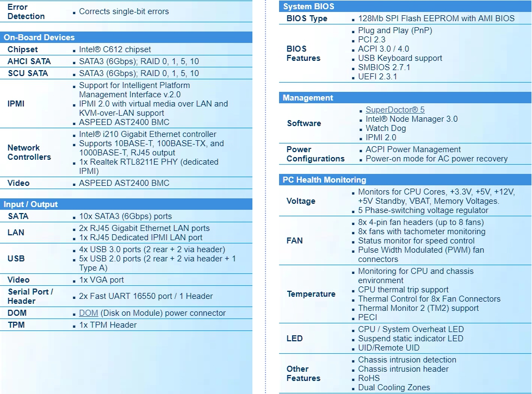Image resolution: width=532 pixels, height=394 pixels.
Task: Click the On-Board Devices section header
Action: [x=39, y=37]
